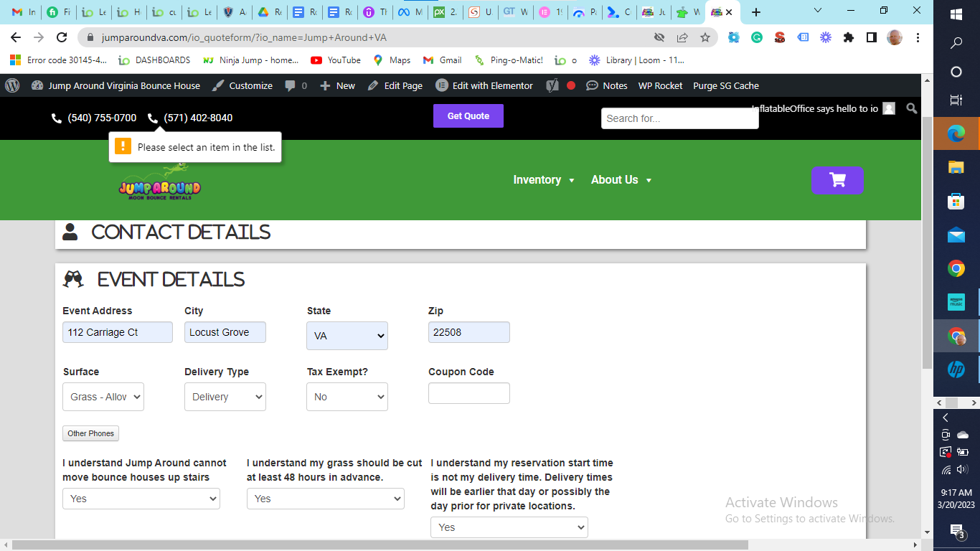This screenshot has height=551, width=980.
Task: Click the admin bar search magnifier icon
Action: [911, 108]
